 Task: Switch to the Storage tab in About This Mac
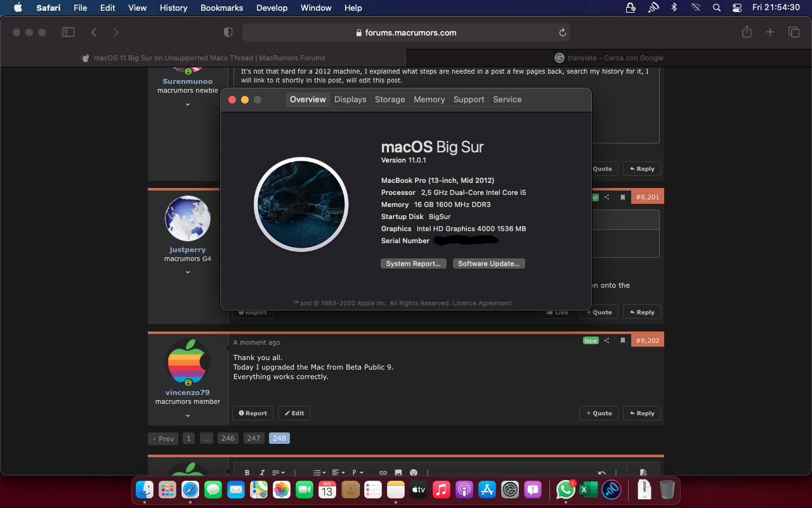click(x=390, y=100)
